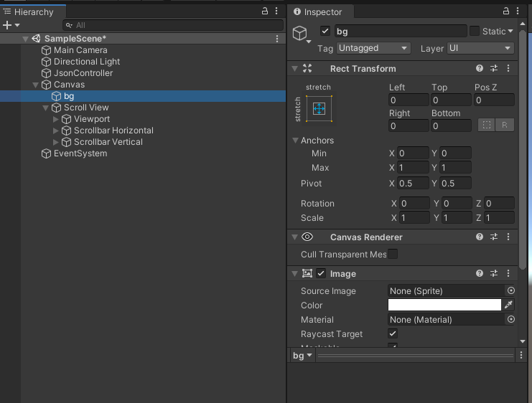
Task: Pick a sprite with Source Image selector circle
Action: click(511, 291)
